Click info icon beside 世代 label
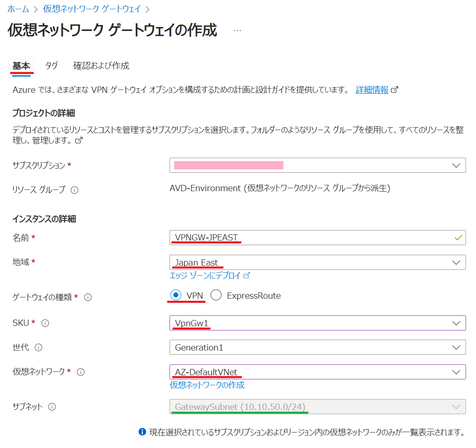 (39, 348)
